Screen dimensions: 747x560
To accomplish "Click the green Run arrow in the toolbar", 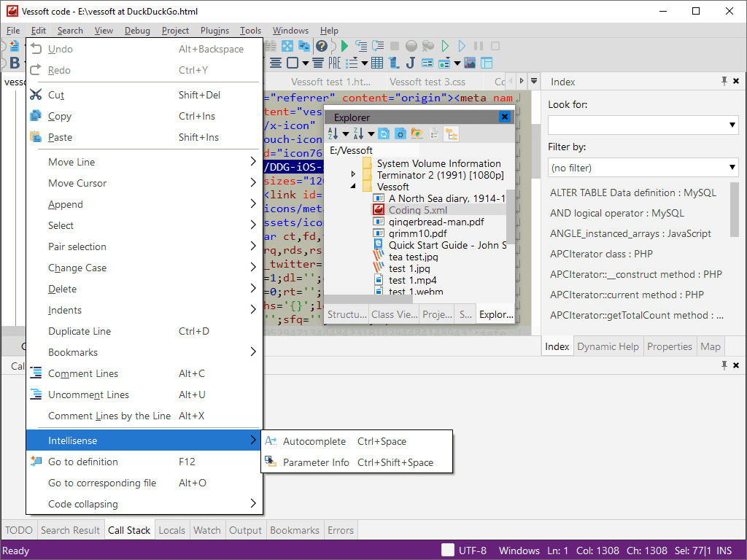I will (x=345, y=46).
